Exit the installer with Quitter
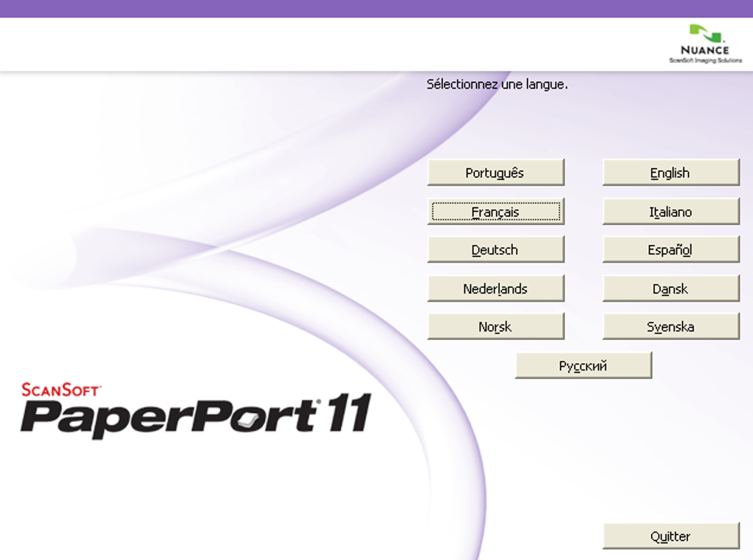 [x=671, y=536]
